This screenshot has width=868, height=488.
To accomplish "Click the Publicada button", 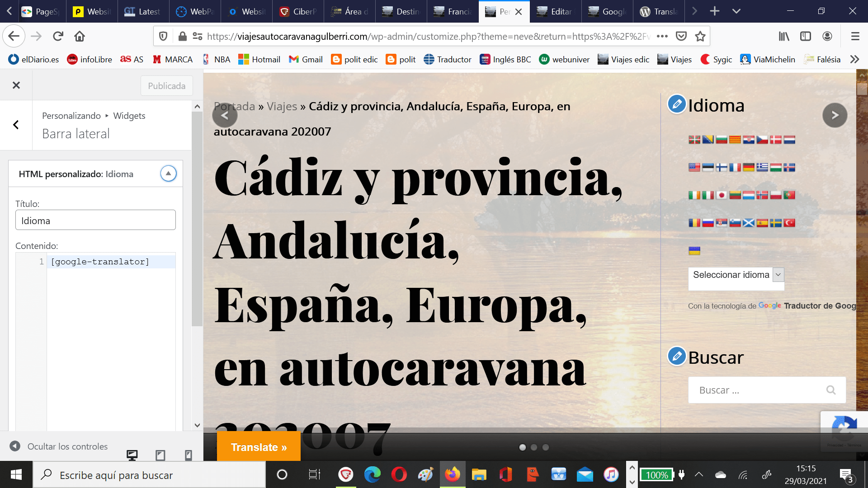I will [x=166, y=86].
